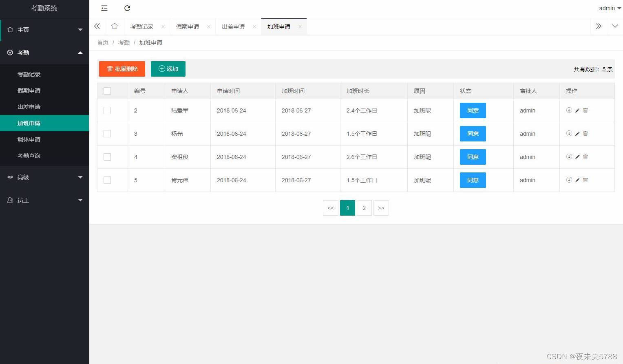Screen dimensions: 623x364
Task: Go to next page with >> button
Action: [x=381, y=208]
